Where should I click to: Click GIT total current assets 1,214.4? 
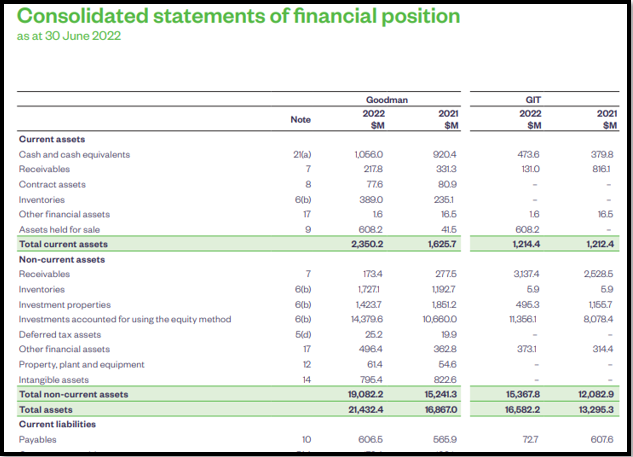[526, 244]
